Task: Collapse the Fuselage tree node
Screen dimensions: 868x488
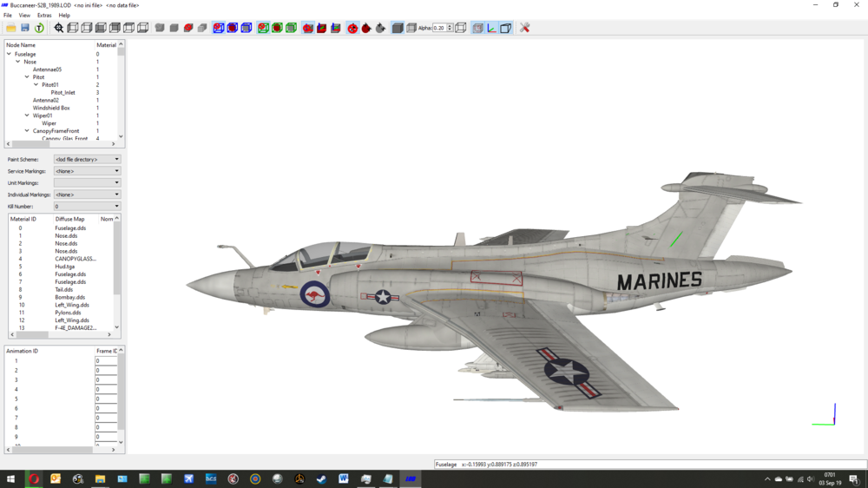Action: (9, 55)
